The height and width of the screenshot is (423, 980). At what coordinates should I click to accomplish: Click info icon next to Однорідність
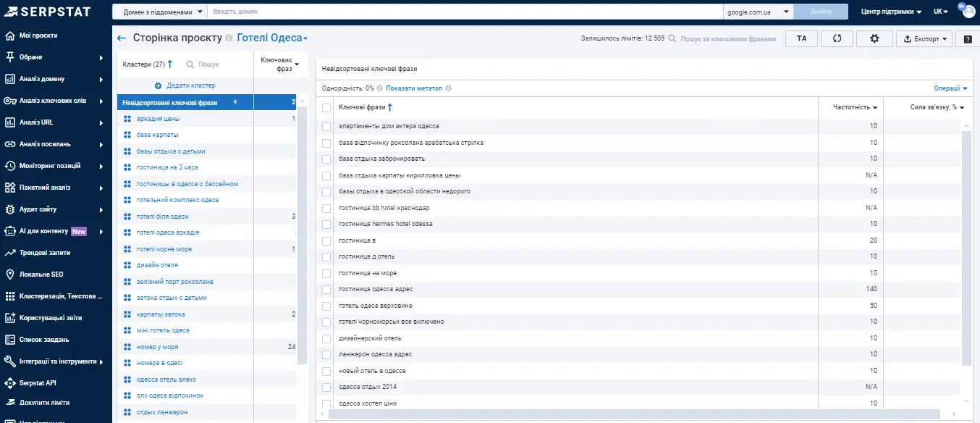click(x=380, y=88)
